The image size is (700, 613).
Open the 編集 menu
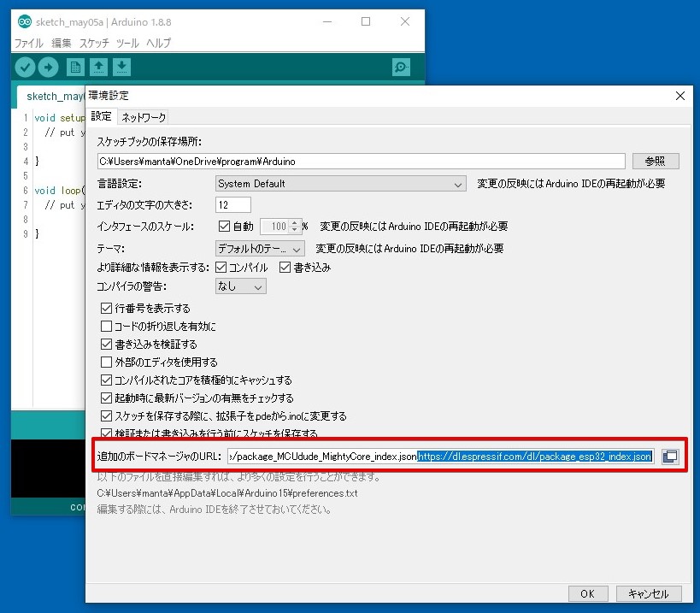[x=62, y=44]
